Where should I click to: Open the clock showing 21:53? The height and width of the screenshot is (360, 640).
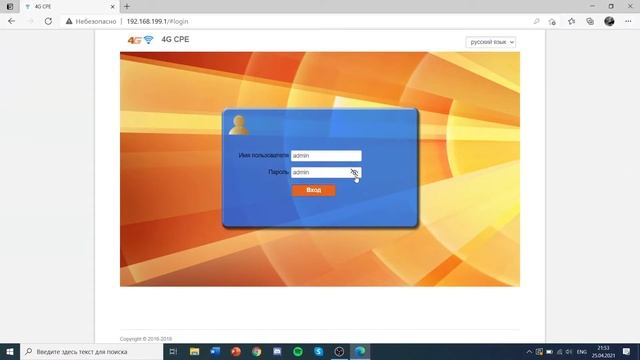tap(603, 351)
